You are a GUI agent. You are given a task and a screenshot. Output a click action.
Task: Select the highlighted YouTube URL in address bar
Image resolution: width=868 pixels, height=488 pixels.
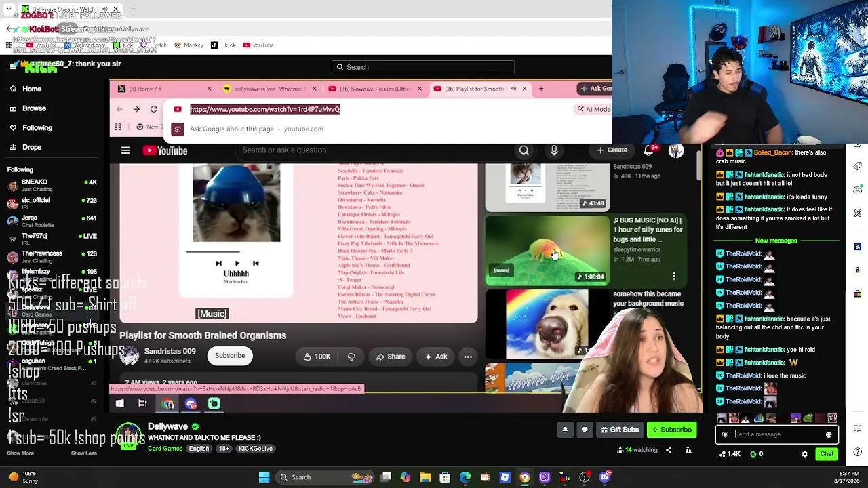pyautogui.click(x=264, y=109)
